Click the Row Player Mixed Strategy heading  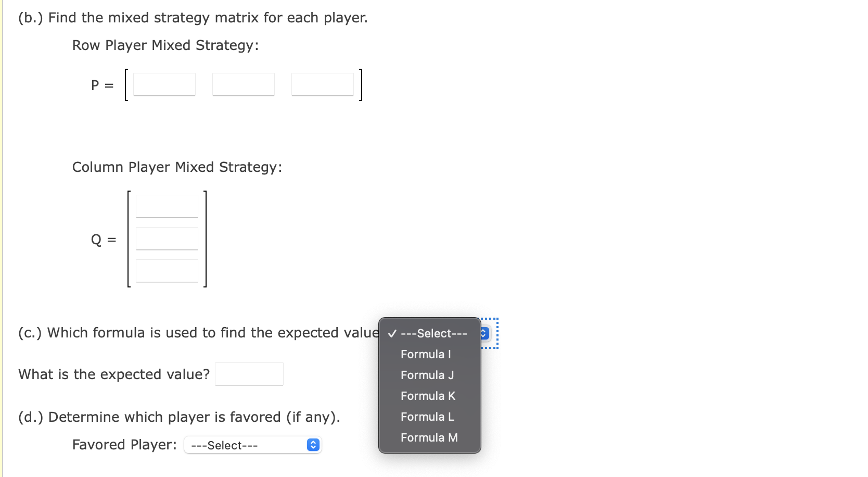(x=167, y=45)
